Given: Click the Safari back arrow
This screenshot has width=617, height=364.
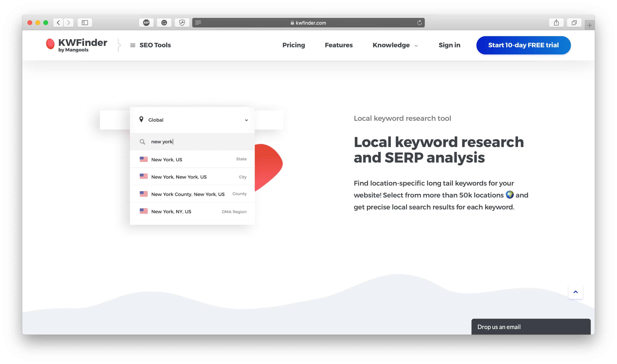Looking at the screenshot, I should 58,23.
